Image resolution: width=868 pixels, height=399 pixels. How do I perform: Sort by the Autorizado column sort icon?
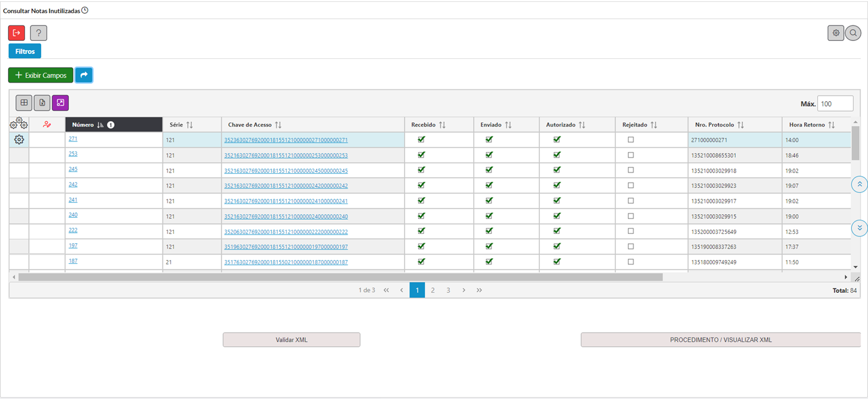click(582, 125)
